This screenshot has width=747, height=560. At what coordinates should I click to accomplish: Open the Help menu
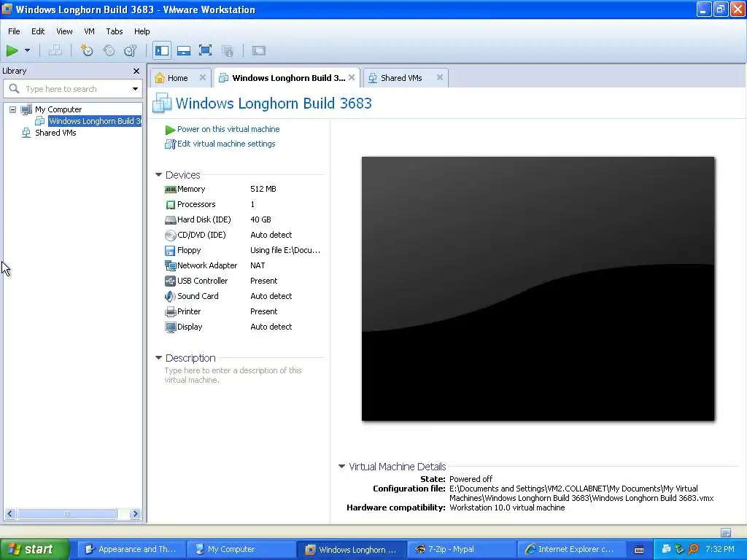click(142, 31)
